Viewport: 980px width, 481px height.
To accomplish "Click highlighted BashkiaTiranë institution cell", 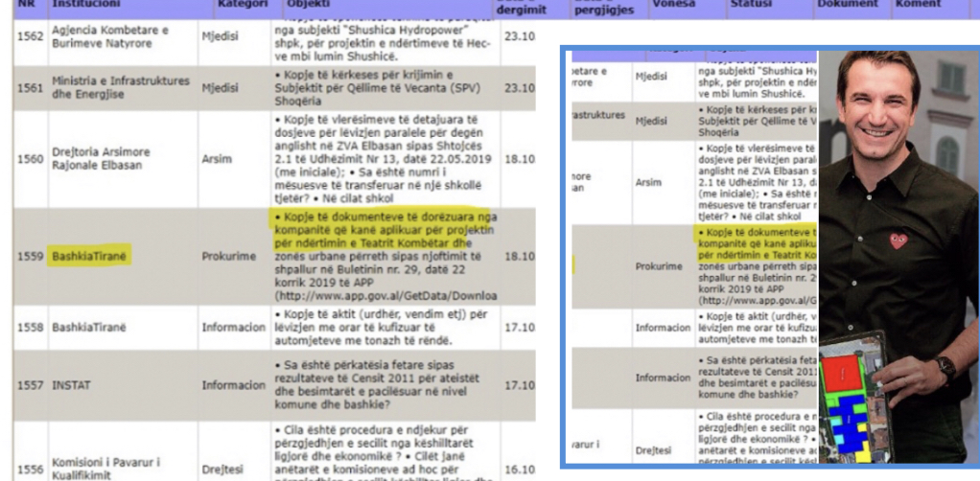I will (x=89, y=256).
